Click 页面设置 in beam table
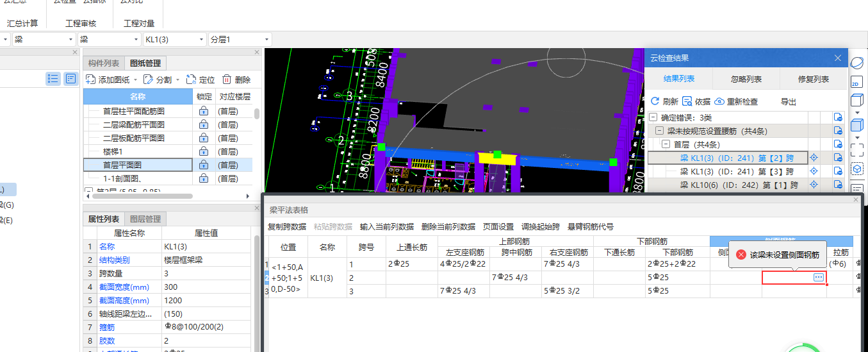This screenshot has width=868, height=352. (498, 226)
